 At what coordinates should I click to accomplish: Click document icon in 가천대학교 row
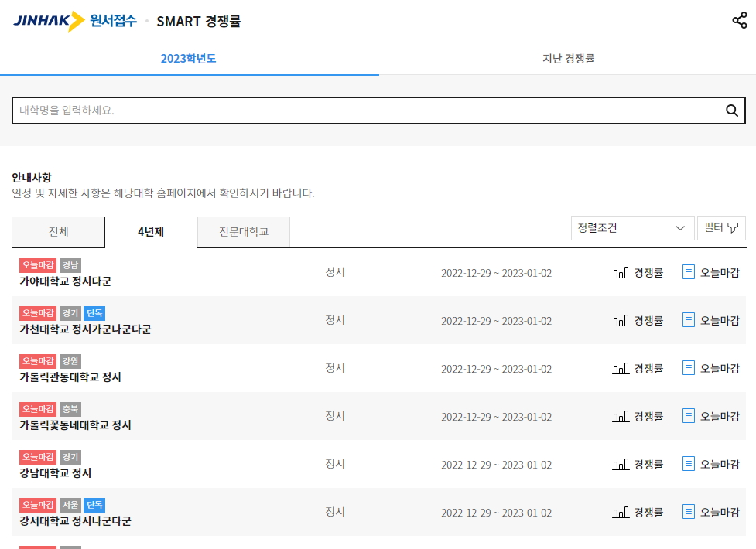(689, 319)
